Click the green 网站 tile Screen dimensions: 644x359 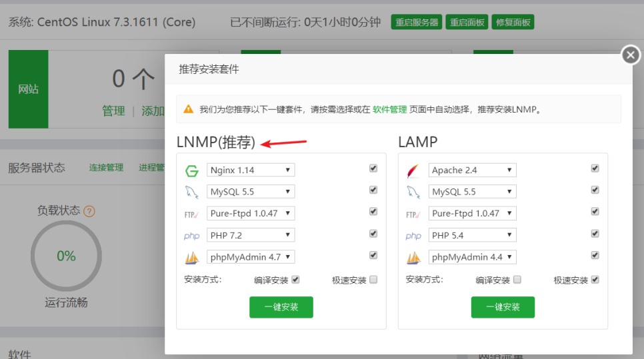point(29,89)
